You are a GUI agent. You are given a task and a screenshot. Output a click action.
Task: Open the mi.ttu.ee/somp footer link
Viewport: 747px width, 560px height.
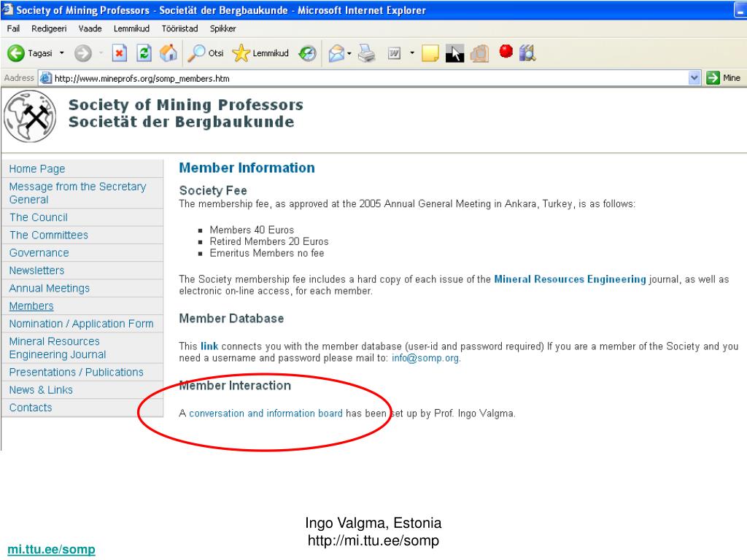[x=52, y=549]
